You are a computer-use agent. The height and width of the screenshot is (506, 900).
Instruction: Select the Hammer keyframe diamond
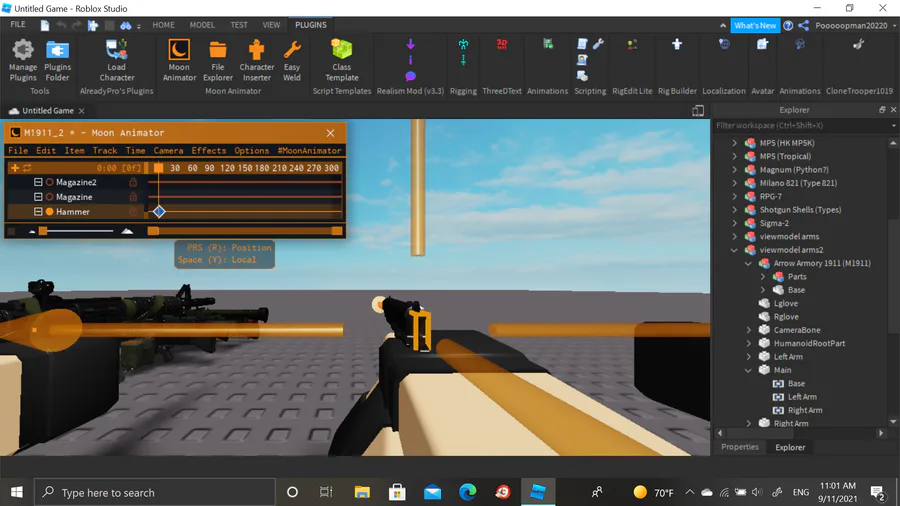(x=159, y=212)
